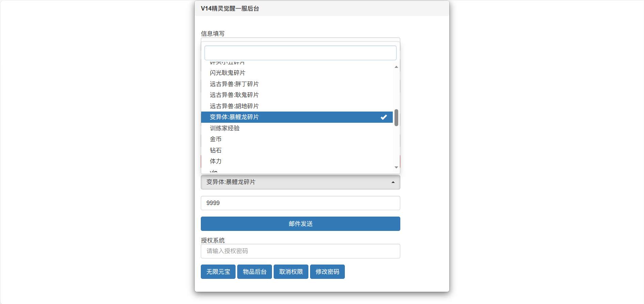Click the 取消权限 button
This screenshot has width=644, height=304.
pyautogui.click(x=291, y=272)
